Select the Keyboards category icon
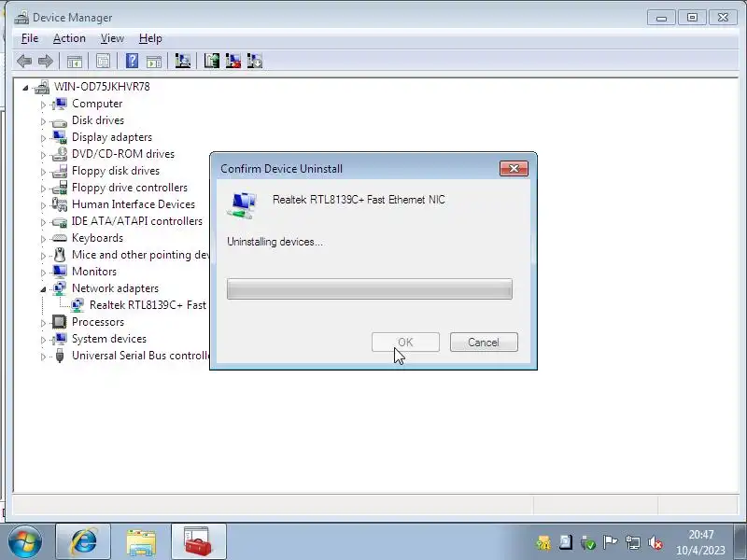The height and width of the screenshot is (560, 747). point(60,238)
